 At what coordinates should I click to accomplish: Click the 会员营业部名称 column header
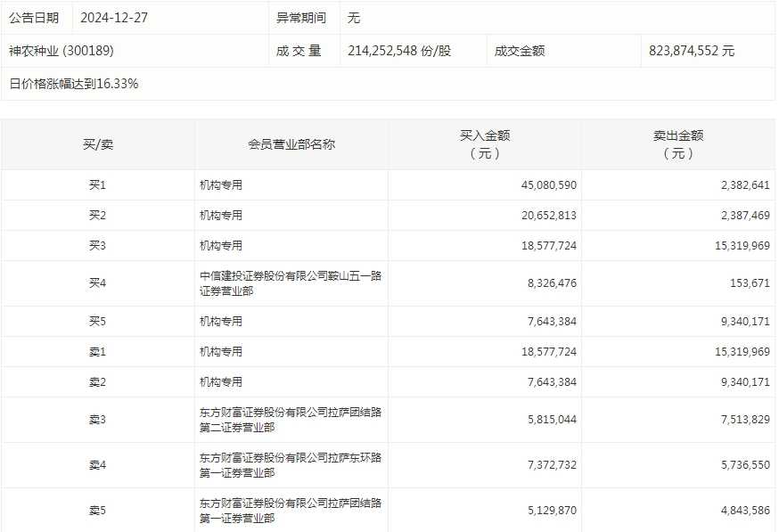click(x=291, y=144)
